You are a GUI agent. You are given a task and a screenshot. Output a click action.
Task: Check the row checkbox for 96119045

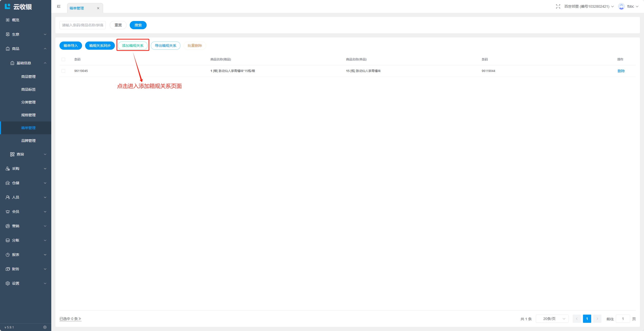63,71
